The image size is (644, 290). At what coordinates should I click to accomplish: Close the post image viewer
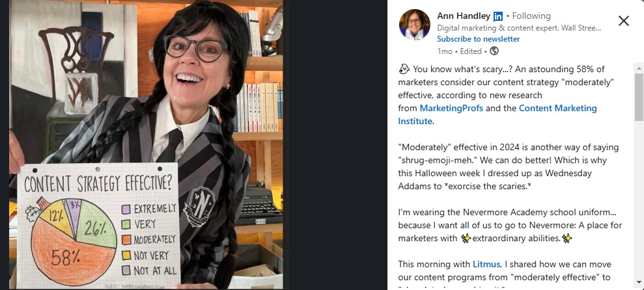click(623, 21)
